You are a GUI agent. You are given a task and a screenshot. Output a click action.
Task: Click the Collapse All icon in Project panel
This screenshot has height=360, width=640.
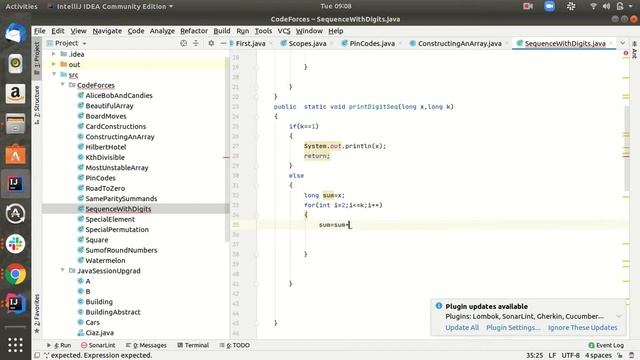pyautogui.click(x=196, y=43)
